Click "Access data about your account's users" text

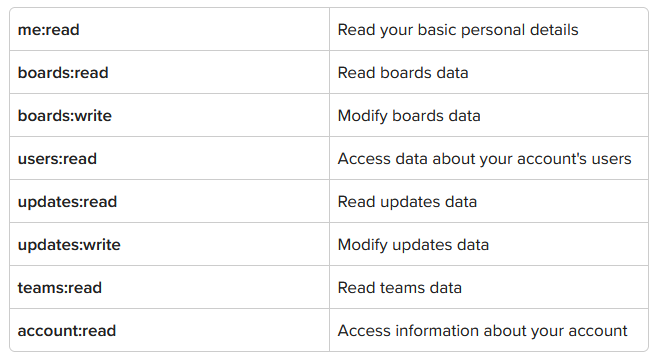click(484, 159)
